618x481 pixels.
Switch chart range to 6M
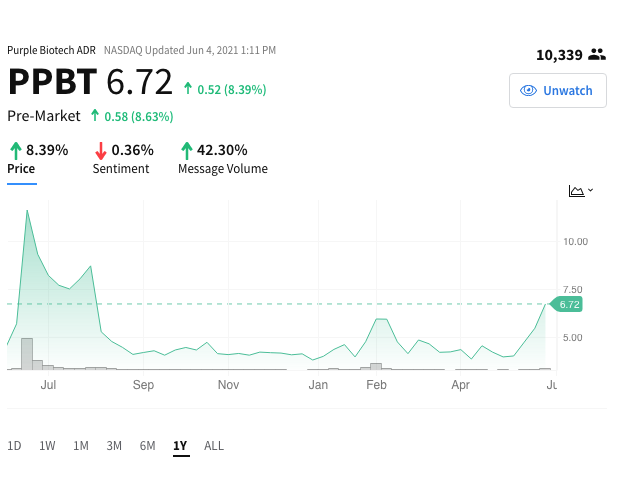(x=147, y=446)
